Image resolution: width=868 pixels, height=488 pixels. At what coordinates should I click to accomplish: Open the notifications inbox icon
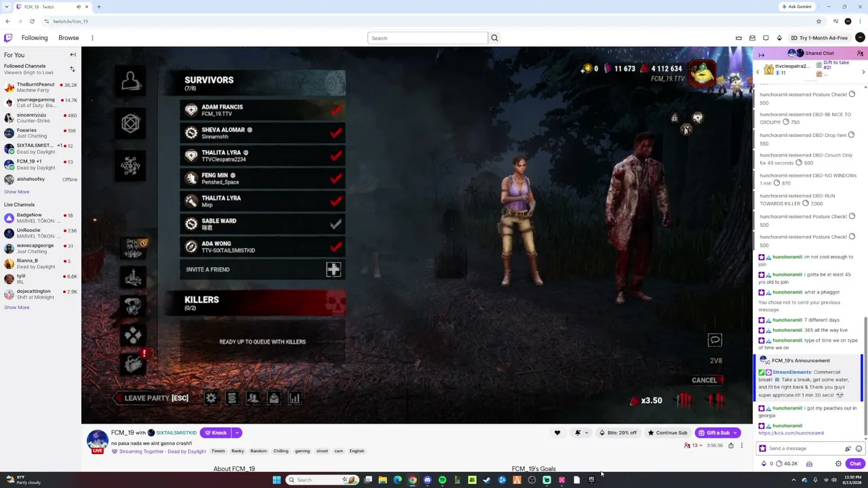click(x=752, y=38)
